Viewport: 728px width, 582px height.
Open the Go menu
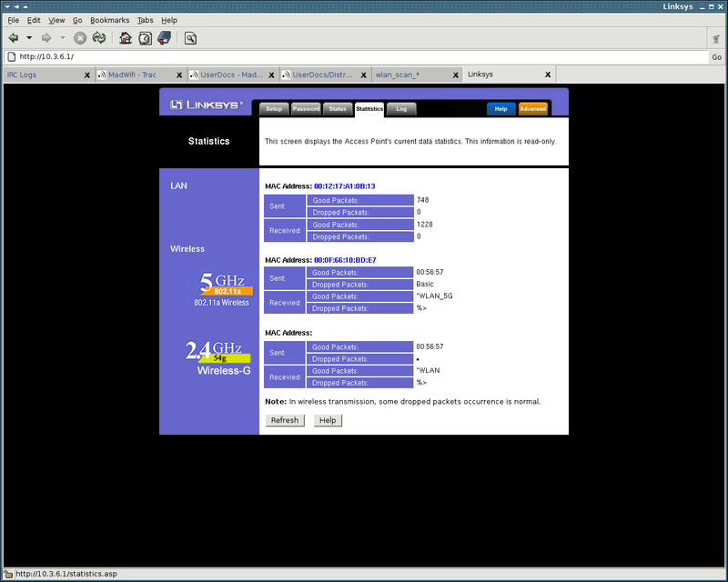pyautogui.click(x=77, y=20)
